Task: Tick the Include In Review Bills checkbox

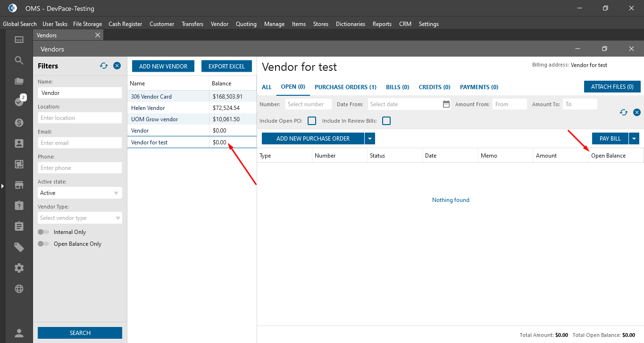Action: [386, 121]
